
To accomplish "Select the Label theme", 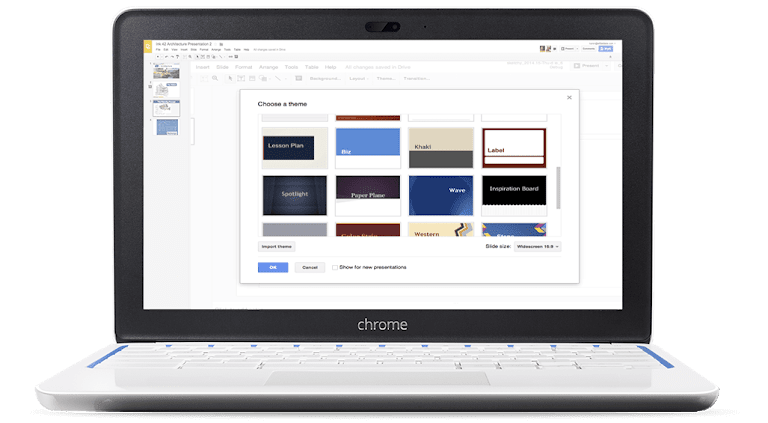I will click(x=514, y=148).
